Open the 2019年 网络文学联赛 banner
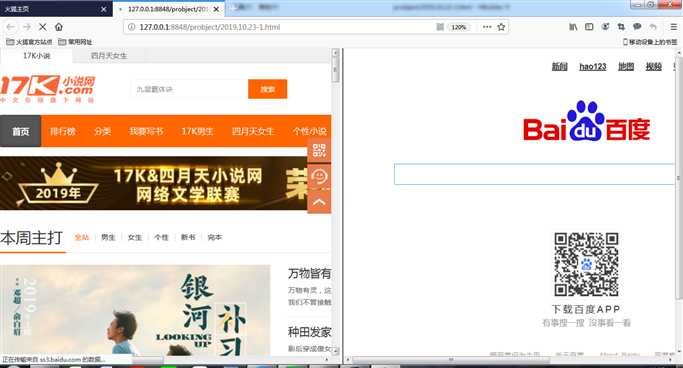The height and width of the screenshot is (368, 683). 153,183
